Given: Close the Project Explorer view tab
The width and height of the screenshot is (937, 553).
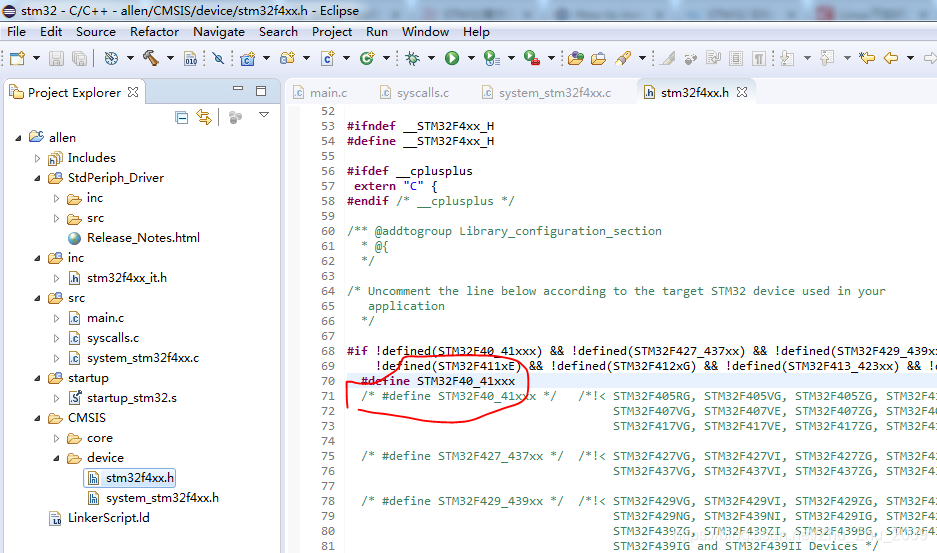Looking at the screenshot, I should (133, 92).
